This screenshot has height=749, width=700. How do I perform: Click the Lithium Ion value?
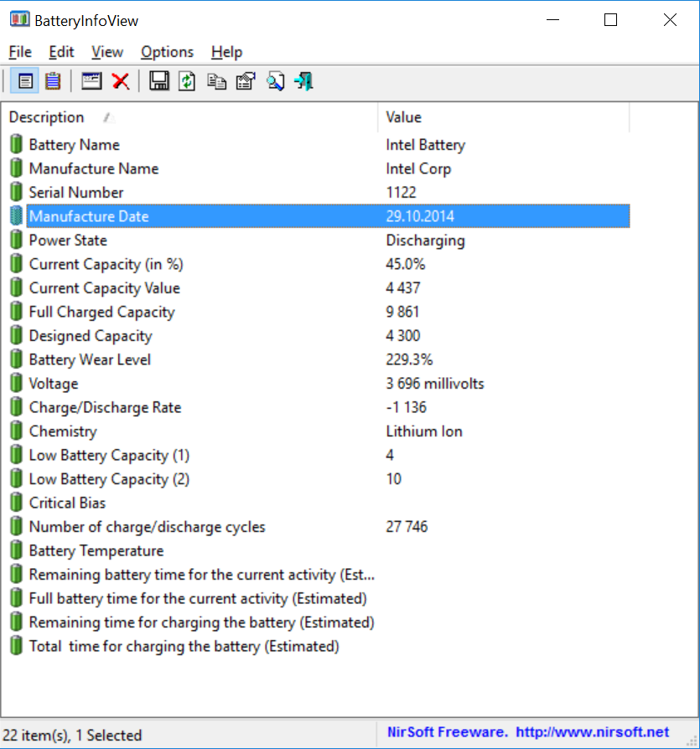click(x=424, y=431)
